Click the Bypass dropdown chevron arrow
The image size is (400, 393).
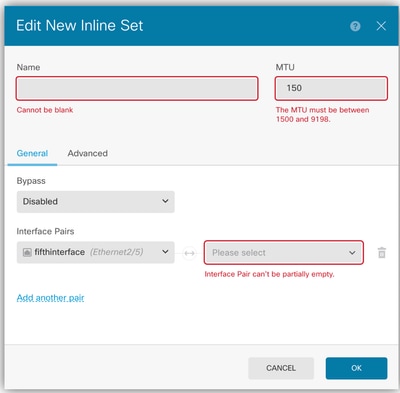pyautogui.click(x=165, y=201)
